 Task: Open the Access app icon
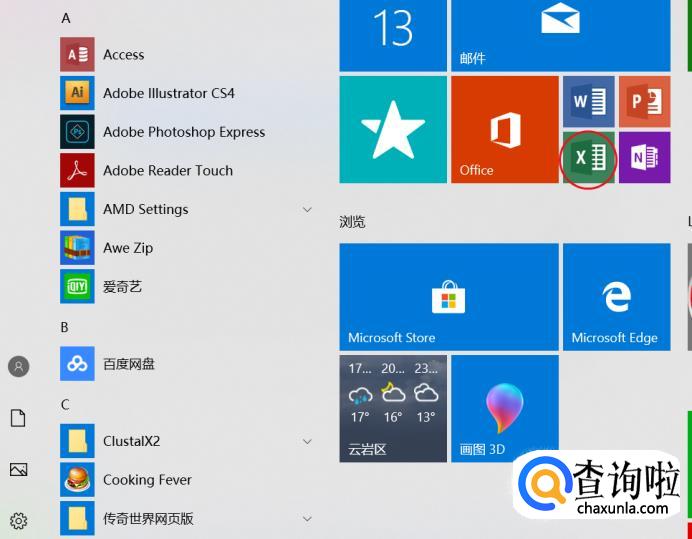[x=77, y=54]
